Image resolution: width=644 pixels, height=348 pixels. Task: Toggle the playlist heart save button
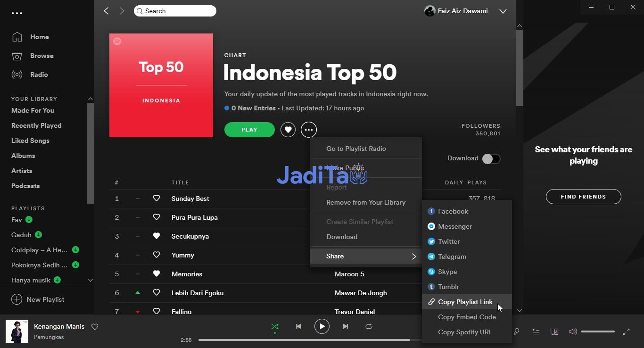[x=288, y=130]
